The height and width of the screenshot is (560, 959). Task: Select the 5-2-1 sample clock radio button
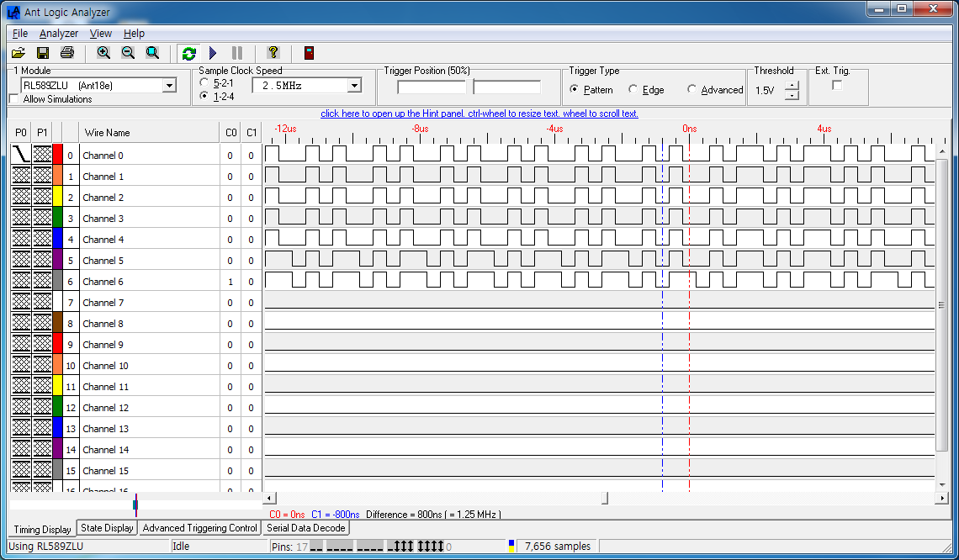(x=204, y=83)
